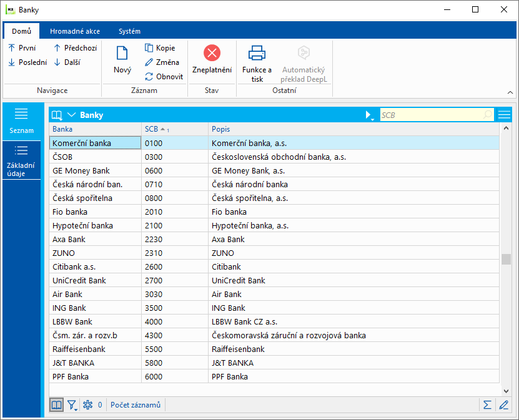The width and height of the screenshot is (519, 420).
Task: Click the sum sigma icon in status bar
Action: click(x=487, y=405)
